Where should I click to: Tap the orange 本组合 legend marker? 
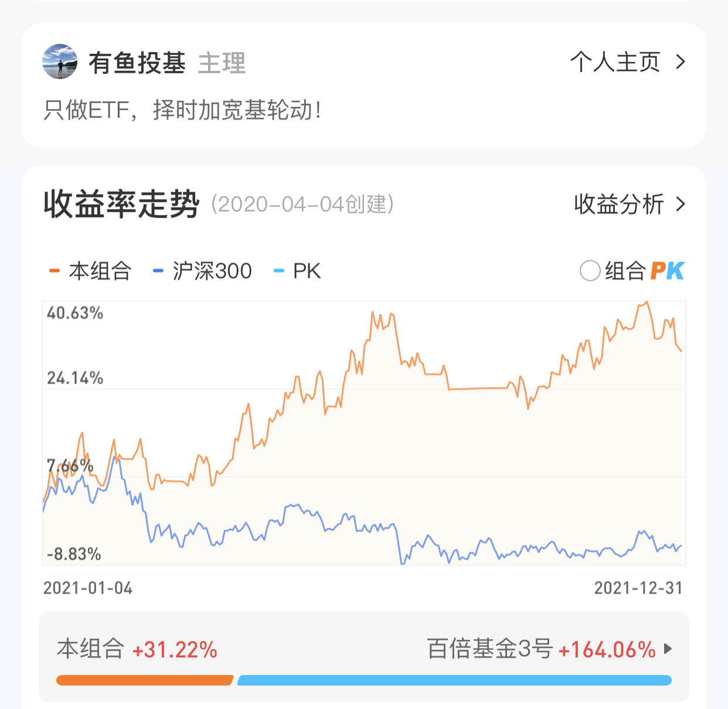coord(55,271)
